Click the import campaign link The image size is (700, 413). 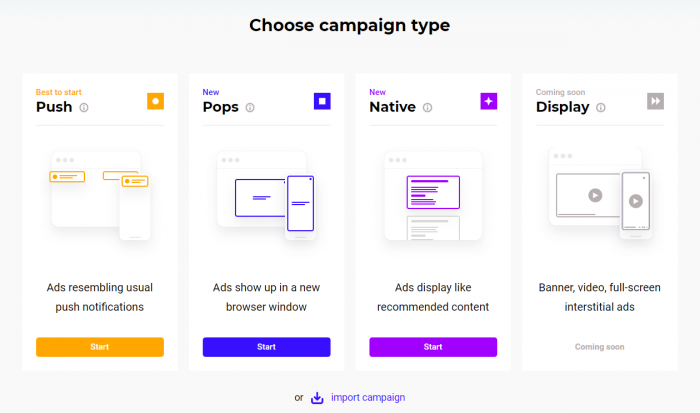[x=368, y=397]
